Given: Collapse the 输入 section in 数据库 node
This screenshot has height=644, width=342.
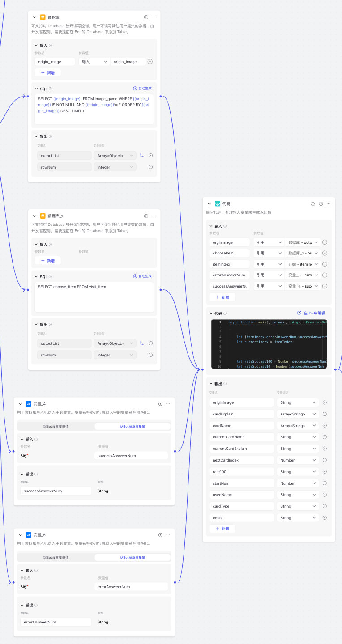Looking at the screenshot, I should (36, 46).
